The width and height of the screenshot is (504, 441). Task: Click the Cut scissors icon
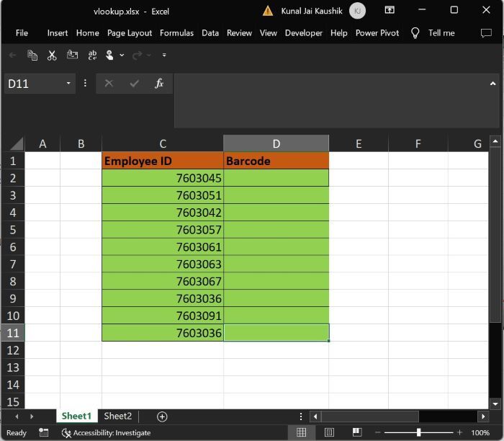52,55
